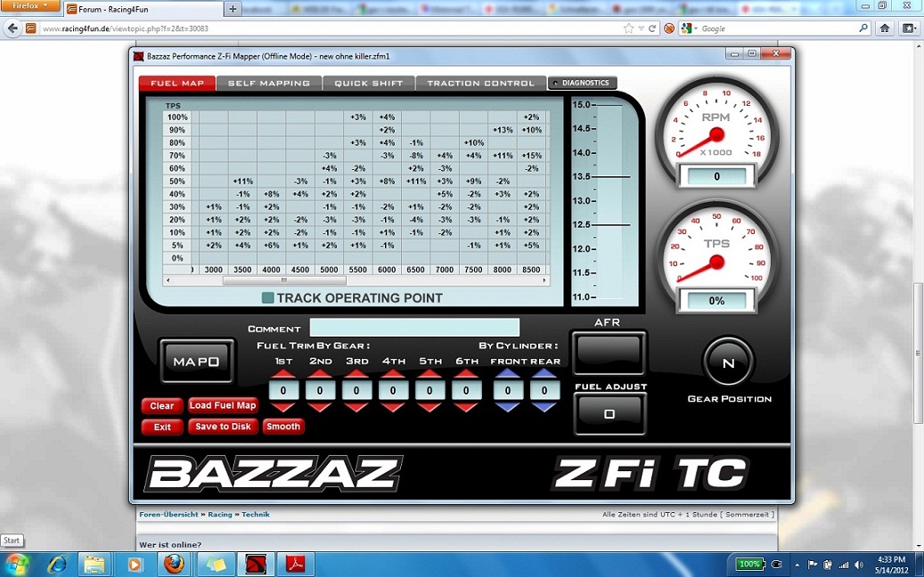Click into the Comment text field

coord(414,328)
